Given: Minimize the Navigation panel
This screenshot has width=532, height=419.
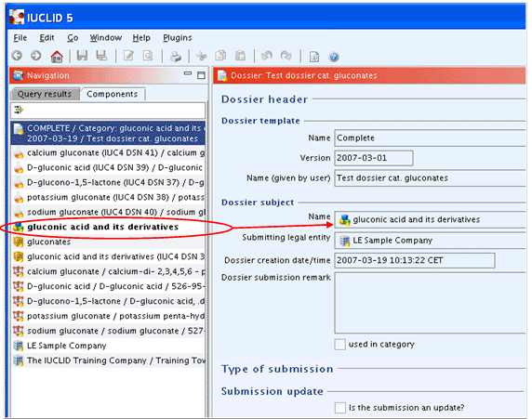Looking at the screenshot, I should pos(188,73).
